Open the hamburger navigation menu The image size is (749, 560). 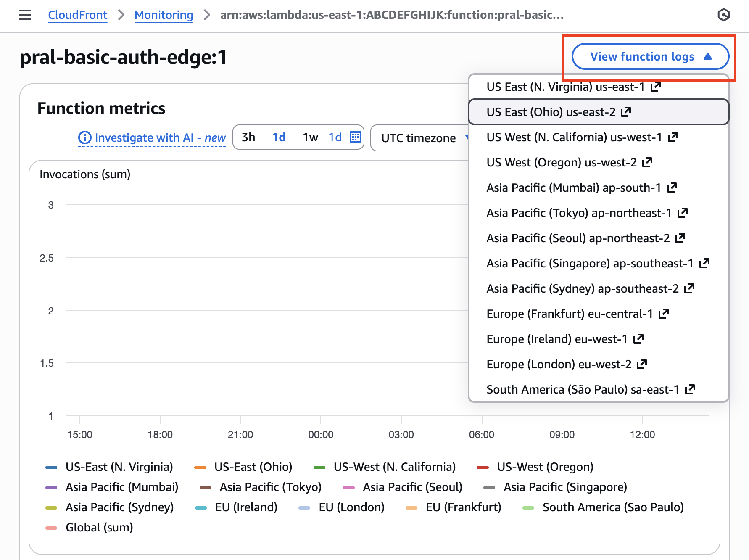tap(25, 15)
